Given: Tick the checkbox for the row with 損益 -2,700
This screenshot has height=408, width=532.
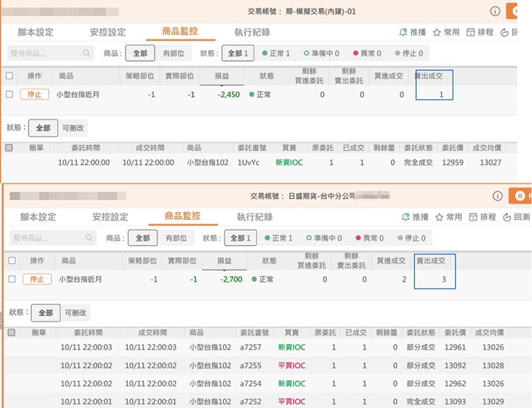Looking at the screenshot, I should [12, 279].
